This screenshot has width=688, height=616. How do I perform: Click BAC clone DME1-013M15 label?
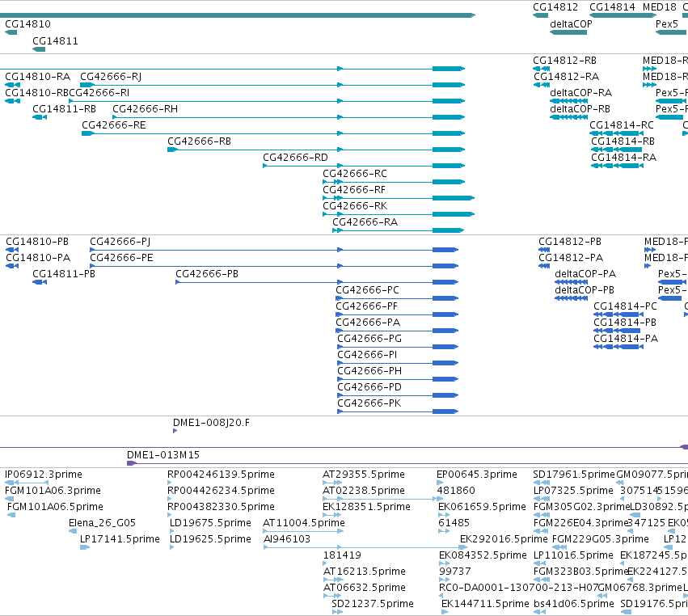(163, 455)
